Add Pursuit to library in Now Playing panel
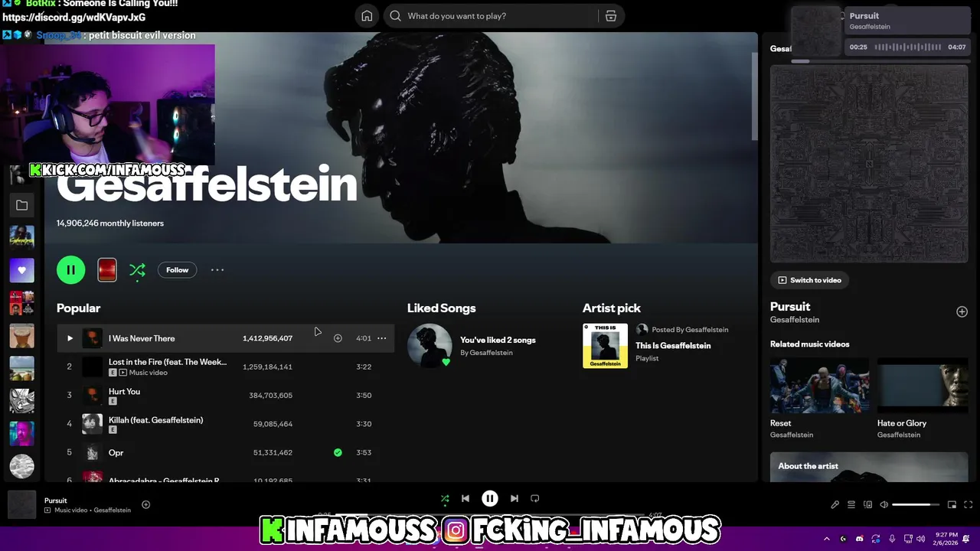 coord(962,311)
